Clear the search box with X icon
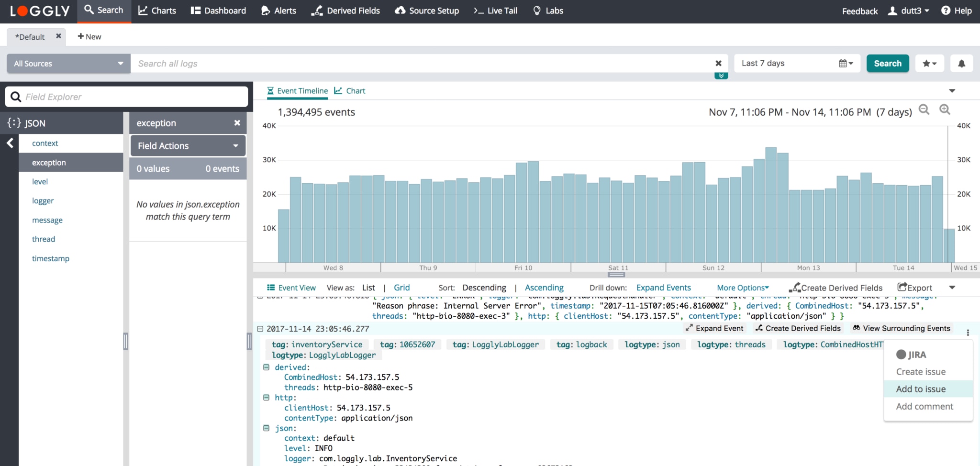The width and height of the screenshot is (980, 466). (718, 63)
